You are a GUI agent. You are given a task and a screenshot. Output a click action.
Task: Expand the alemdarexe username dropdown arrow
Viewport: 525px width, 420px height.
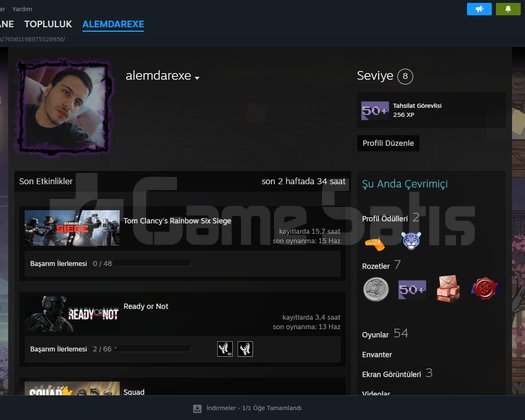[x=197, y=78]
